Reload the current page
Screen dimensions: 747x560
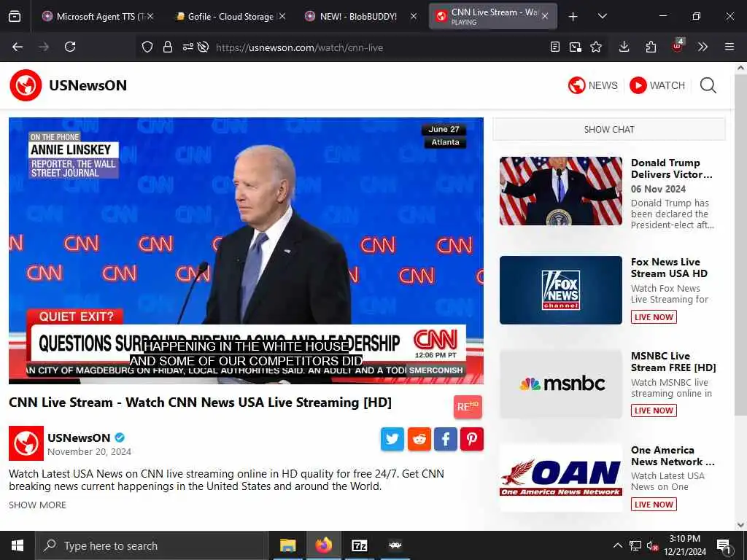pos(70,47)
